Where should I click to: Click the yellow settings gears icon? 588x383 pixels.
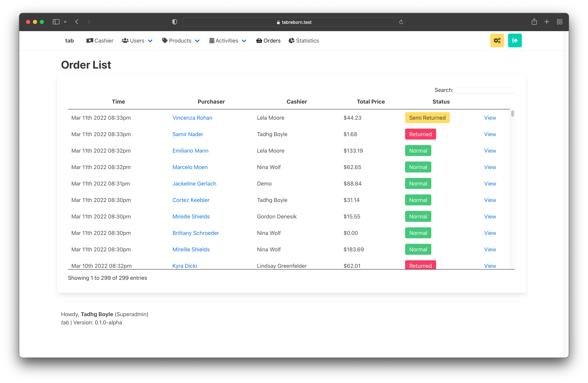tap(497, 40)
